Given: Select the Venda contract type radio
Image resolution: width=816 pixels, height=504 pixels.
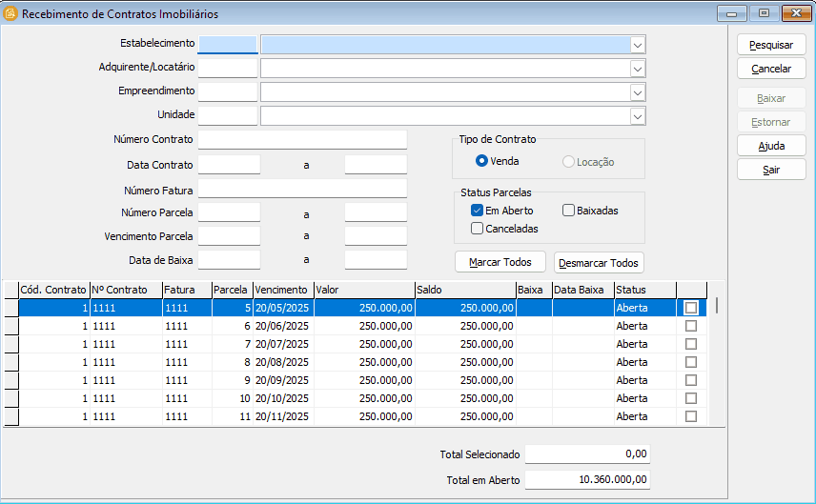Looking at the screenshot, I should click(x=482, y=161).
